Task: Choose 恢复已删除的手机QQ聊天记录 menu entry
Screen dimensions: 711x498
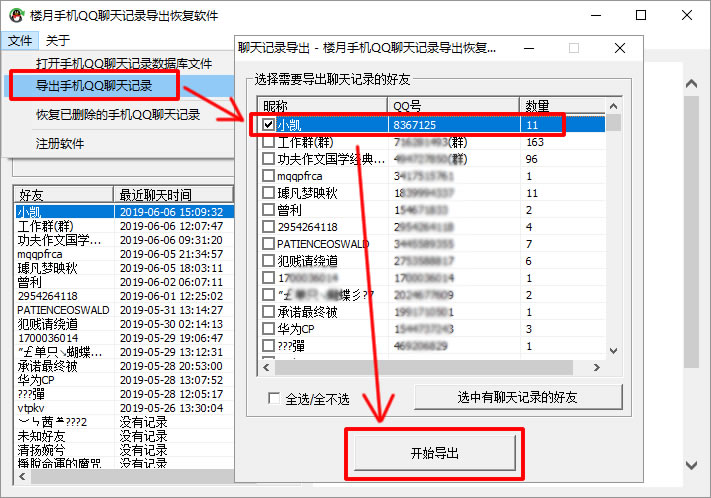Action: pos(118,114)
